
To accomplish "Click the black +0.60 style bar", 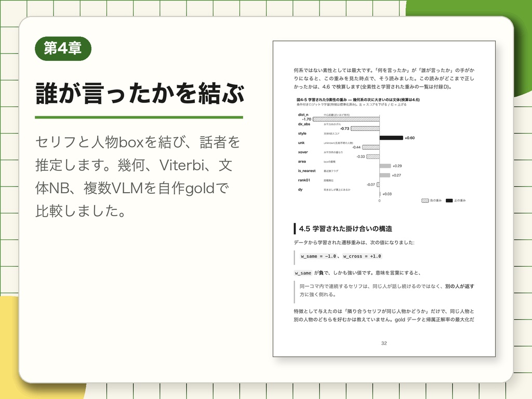I will (x=391, y=138).
